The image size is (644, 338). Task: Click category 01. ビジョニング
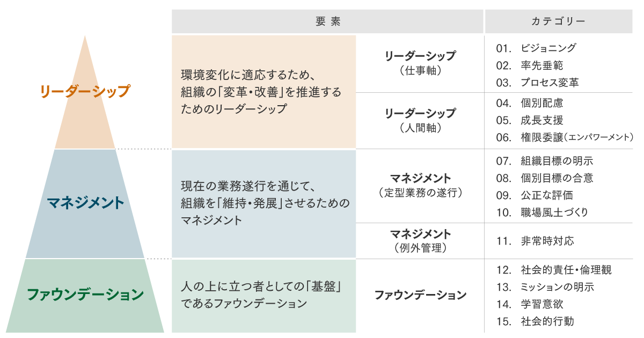pos(537,48)
